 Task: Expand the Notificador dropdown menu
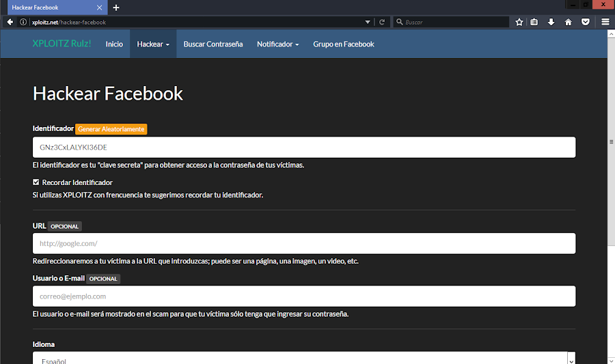pos(277,44)
